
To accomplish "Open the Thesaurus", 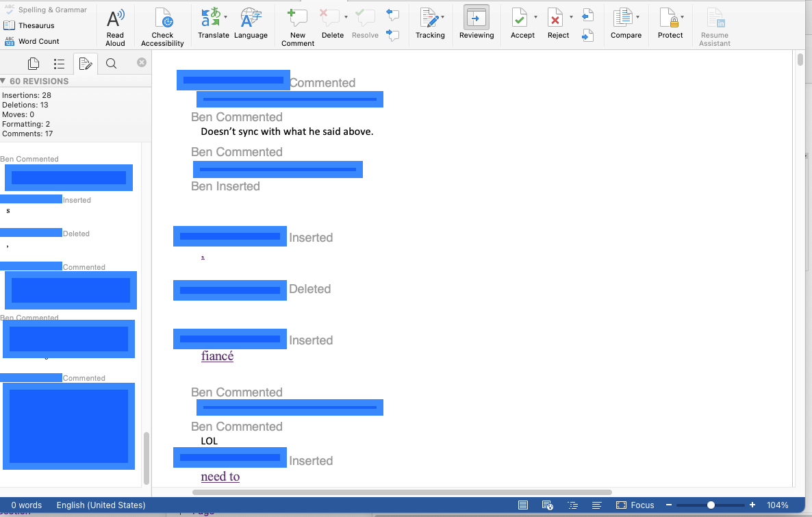I will [29, 25].
